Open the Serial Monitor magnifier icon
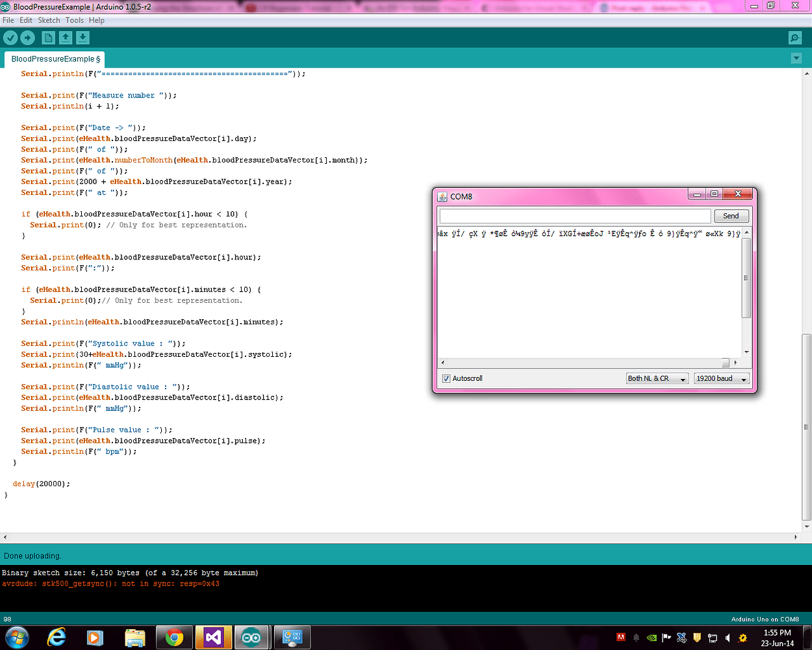812x650 pixels. (x=794, y=38)
